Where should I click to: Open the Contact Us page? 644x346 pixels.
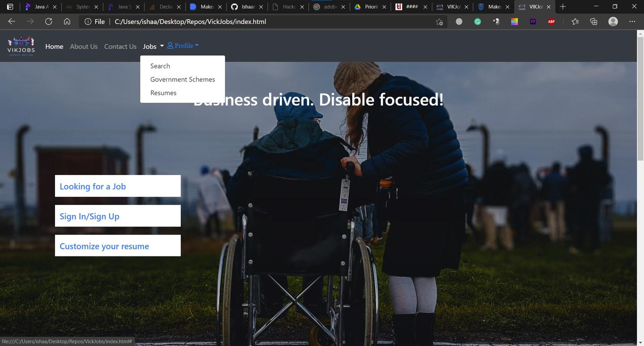[x=120, y=47]
